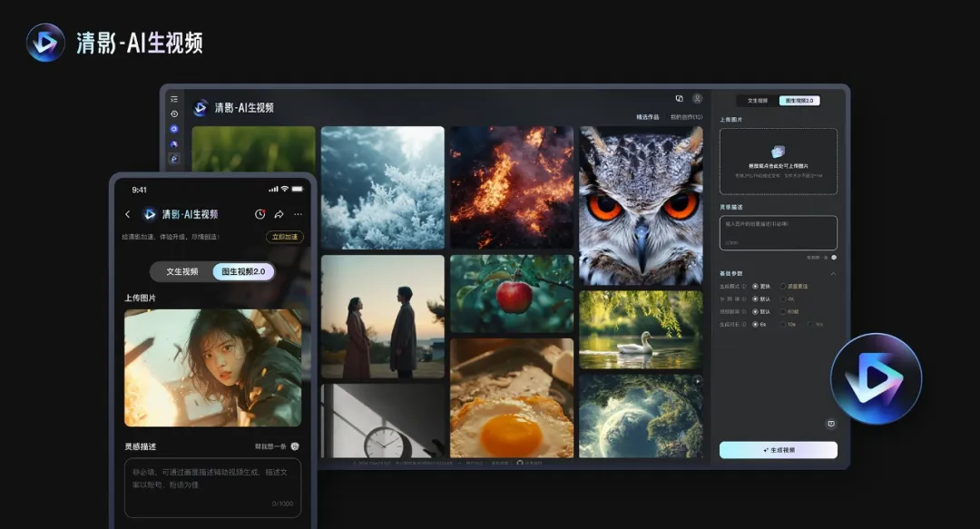Click the desktop image upload drop area
This screenshot has height=529, width=980.
click(x=778, y=161)
